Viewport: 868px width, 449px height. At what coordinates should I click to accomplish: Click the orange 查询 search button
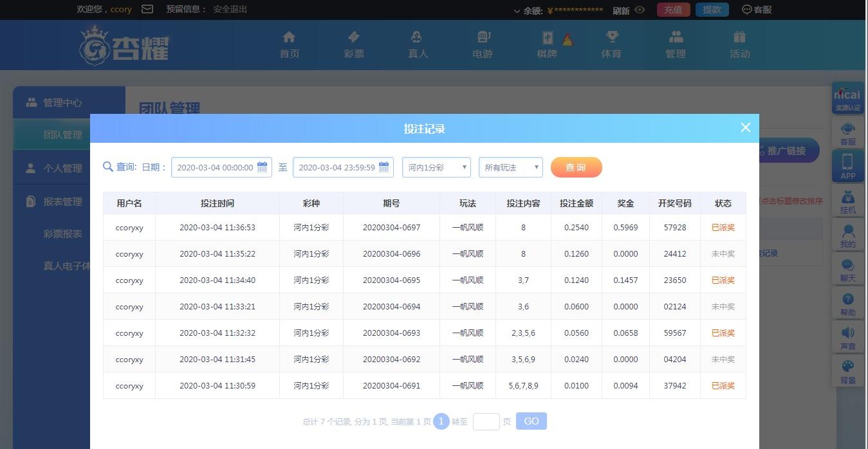[x=577, y=167]
